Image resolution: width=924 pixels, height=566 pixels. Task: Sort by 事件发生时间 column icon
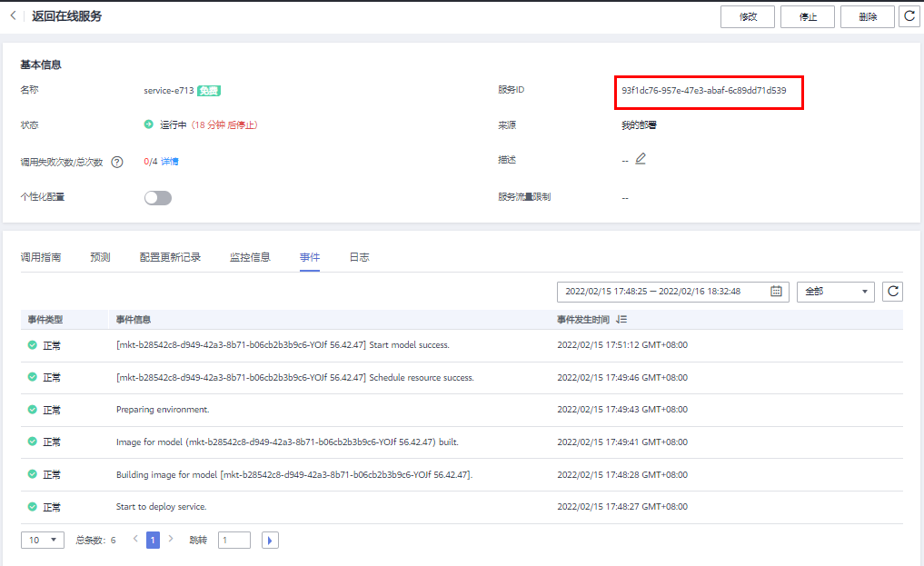click(621, 320)
